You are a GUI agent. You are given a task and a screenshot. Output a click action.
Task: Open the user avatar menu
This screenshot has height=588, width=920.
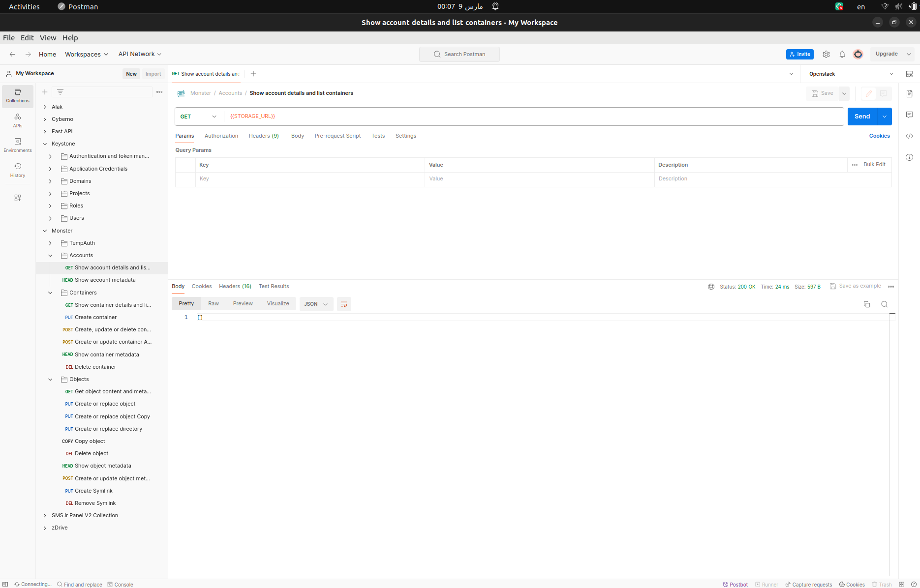(858, 54)
